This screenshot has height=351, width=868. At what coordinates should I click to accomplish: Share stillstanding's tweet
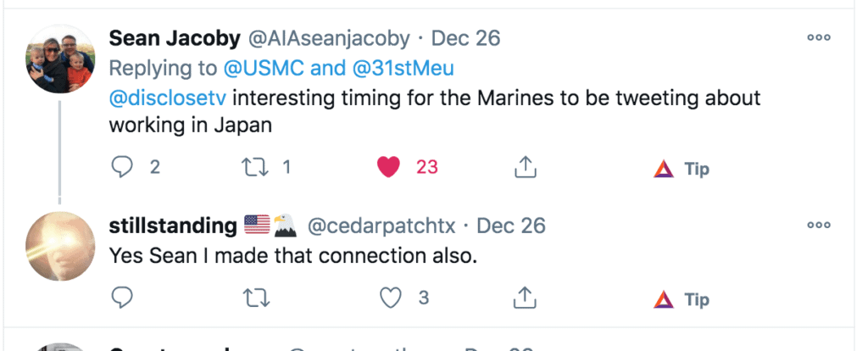526,298
